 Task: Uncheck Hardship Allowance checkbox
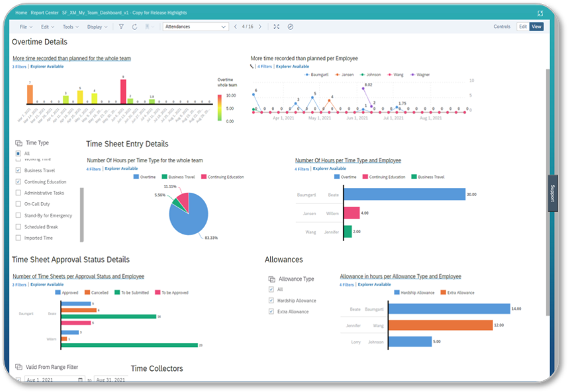(x=271, y=300)
